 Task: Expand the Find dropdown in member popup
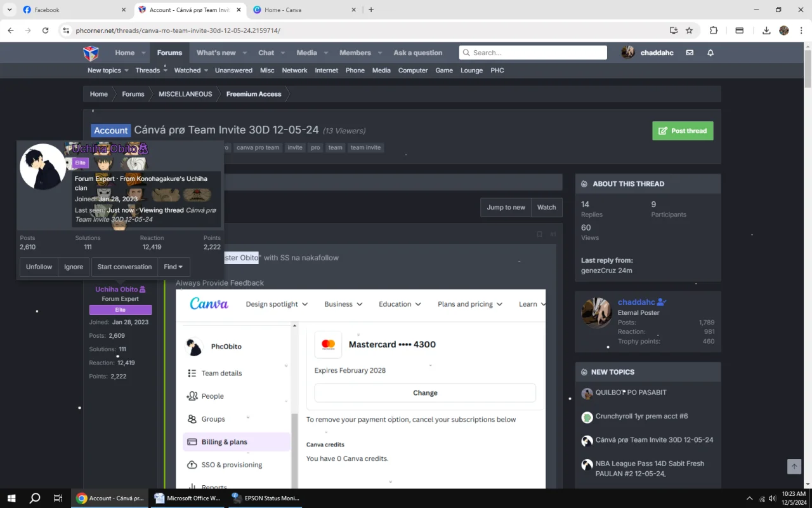[x=173, y=267]
